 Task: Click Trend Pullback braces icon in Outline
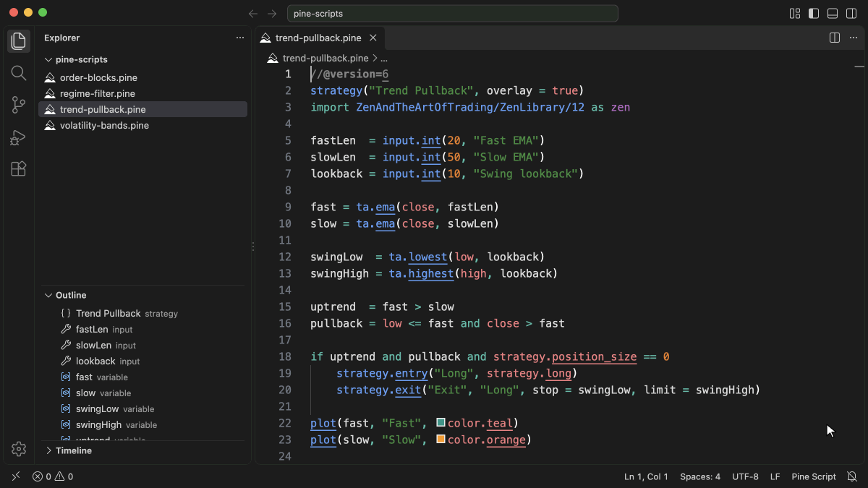pos(66,314)
